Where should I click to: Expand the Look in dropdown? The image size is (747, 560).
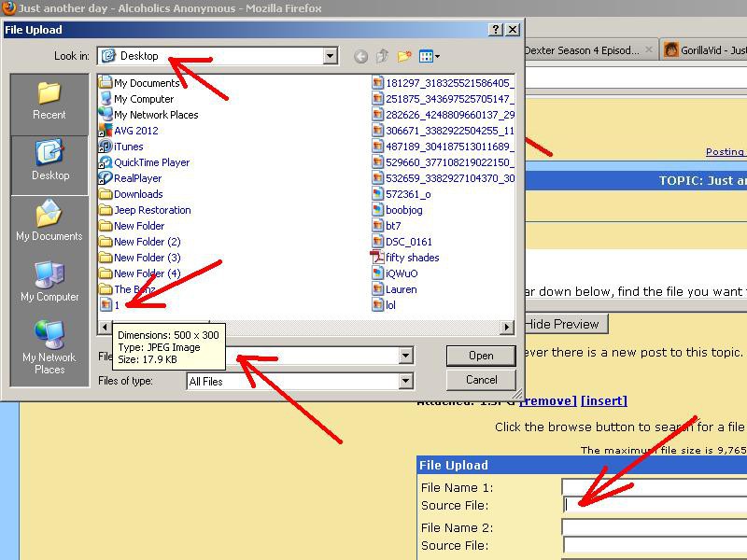[330, 57]
